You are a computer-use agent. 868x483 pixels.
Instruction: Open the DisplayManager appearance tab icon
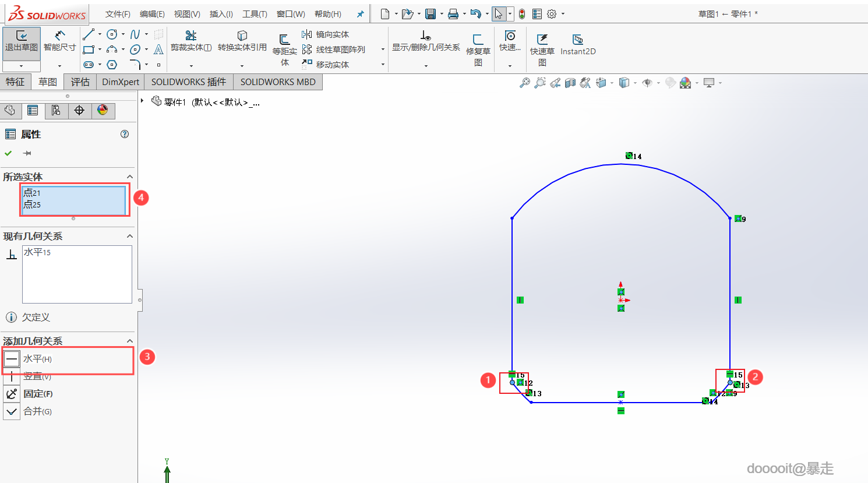coord(103,110)
